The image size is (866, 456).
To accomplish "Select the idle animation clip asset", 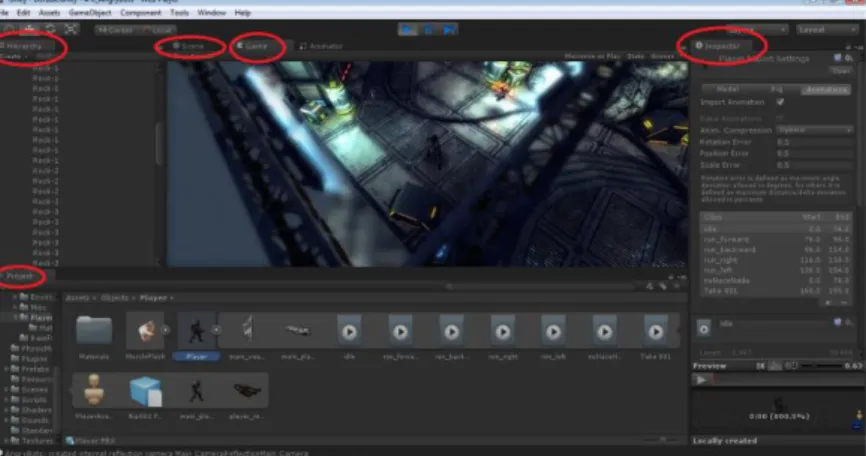I will point(349,332).
